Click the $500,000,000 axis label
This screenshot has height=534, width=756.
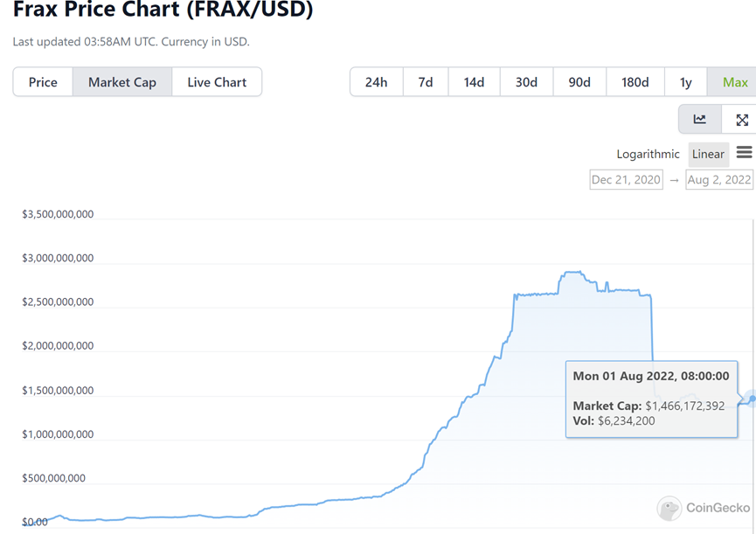(x=53, y=477)
